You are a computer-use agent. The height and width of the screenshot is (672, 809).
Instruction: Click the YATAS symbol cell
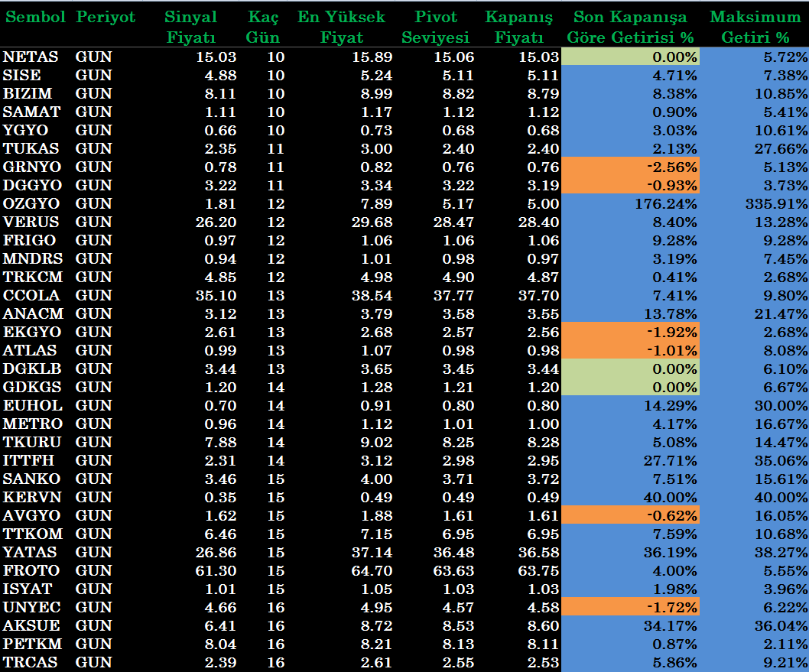[x=29, y=551]
